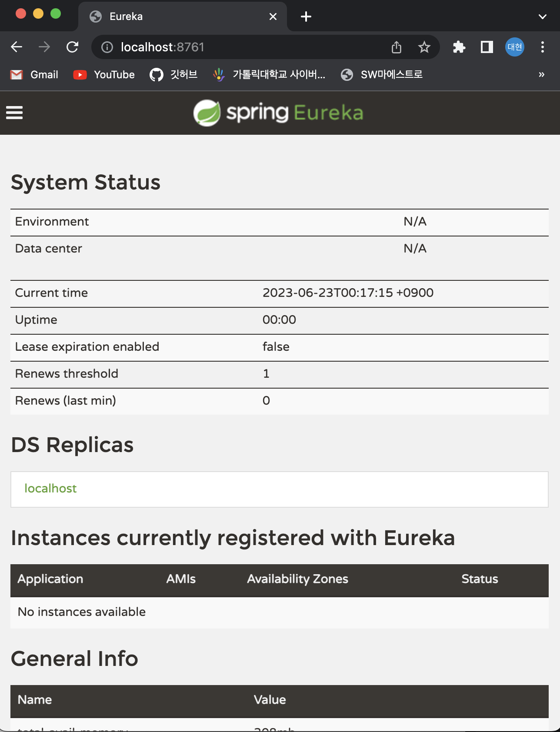Open the SW마에스트로 bookmark
The image size is (560, 732).
pos(381,75)
